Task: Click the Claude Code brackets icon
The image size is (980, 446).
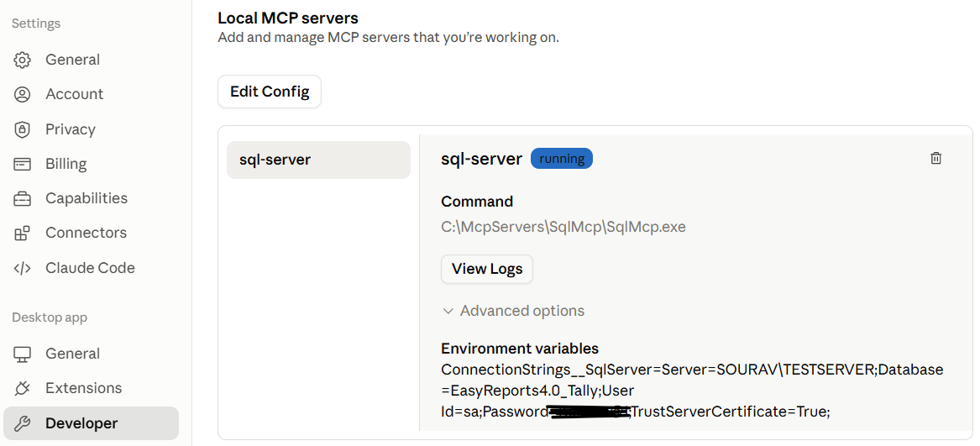Action: 22,268
